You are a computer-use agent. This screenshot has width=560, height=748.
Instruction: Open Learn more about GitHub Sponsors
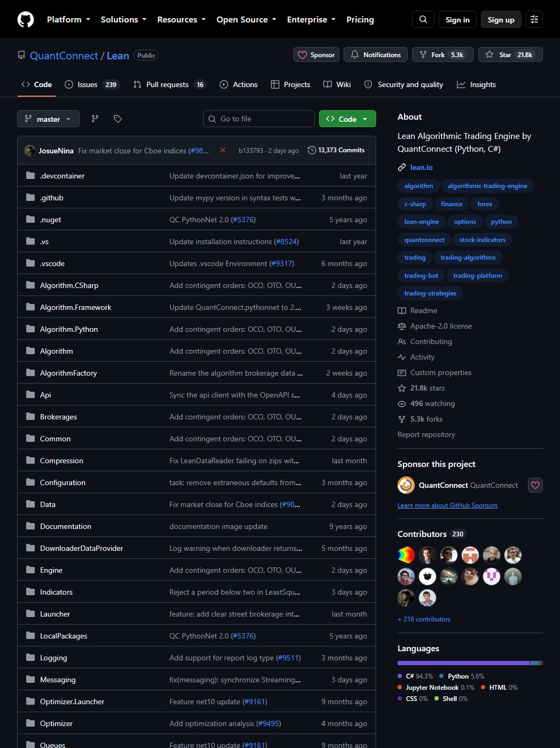coord(447,505)
